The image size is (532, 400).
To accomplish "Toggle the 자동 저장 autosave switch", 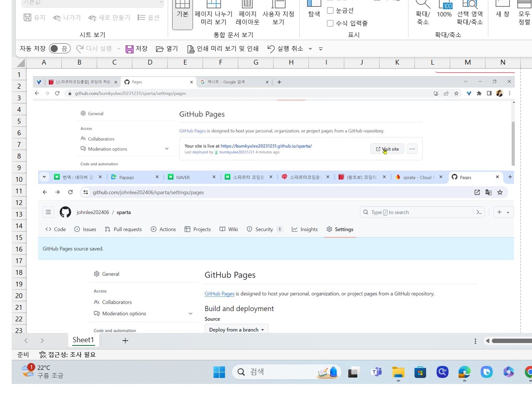I will coord(60,49).
